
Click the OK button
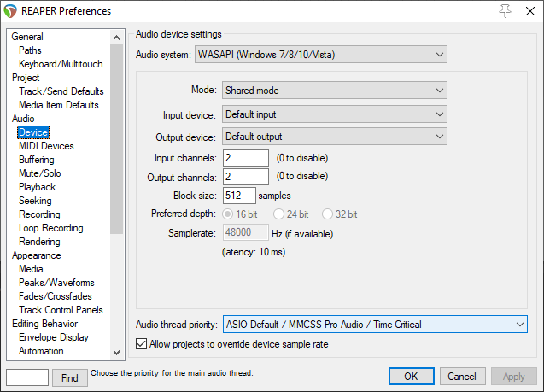[x=411, y=377]
